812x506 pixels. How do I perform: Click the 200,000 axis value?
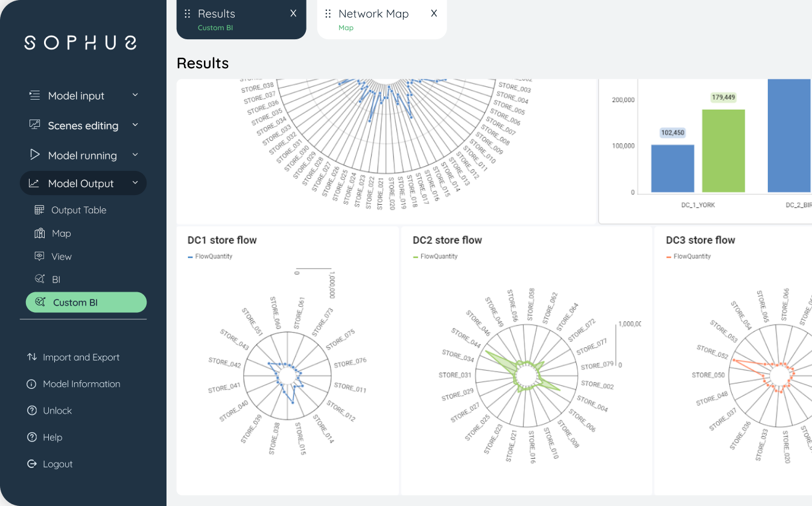point(623,100)
